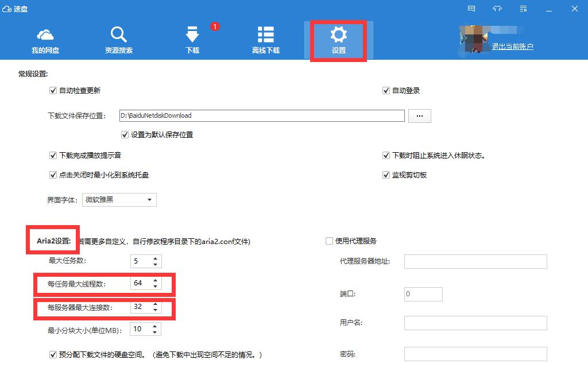Open the feedback message icon in title bar
588x379 pixels.
[x=471, y=9]
